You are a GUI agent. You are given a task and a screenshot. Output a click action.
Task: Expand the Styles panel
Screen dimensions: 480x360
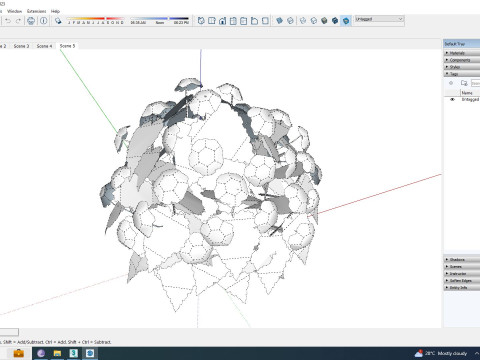(x=462, y=67)
